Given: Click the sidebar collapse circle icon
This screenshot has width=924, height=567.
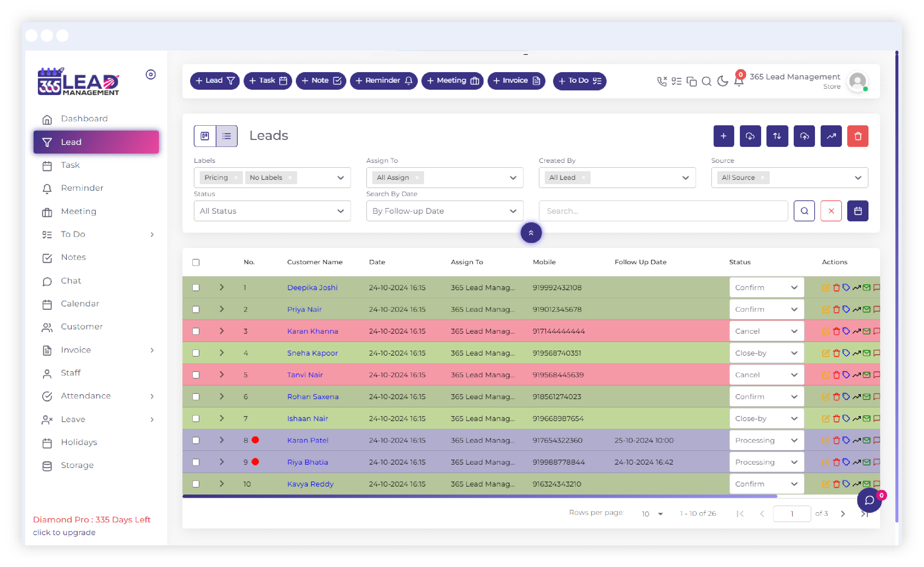Looking at the screenshot, I should 151,75.
